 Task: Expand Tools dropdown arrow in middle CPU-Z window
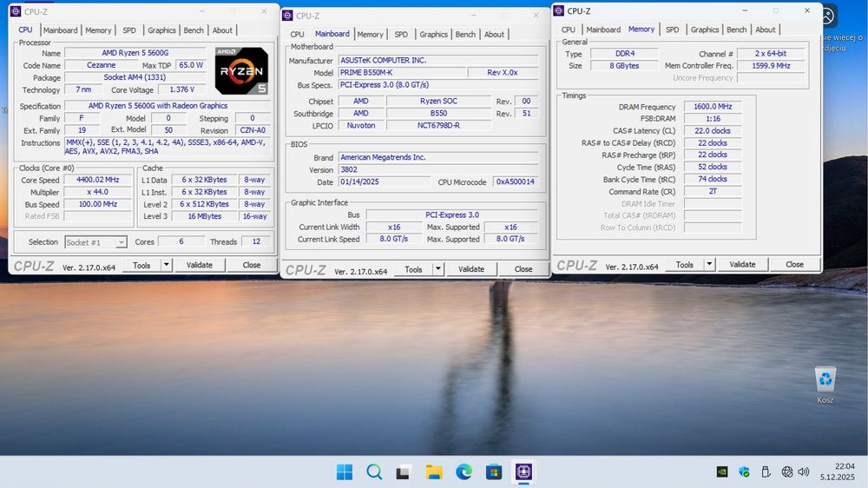pos(437,269)
